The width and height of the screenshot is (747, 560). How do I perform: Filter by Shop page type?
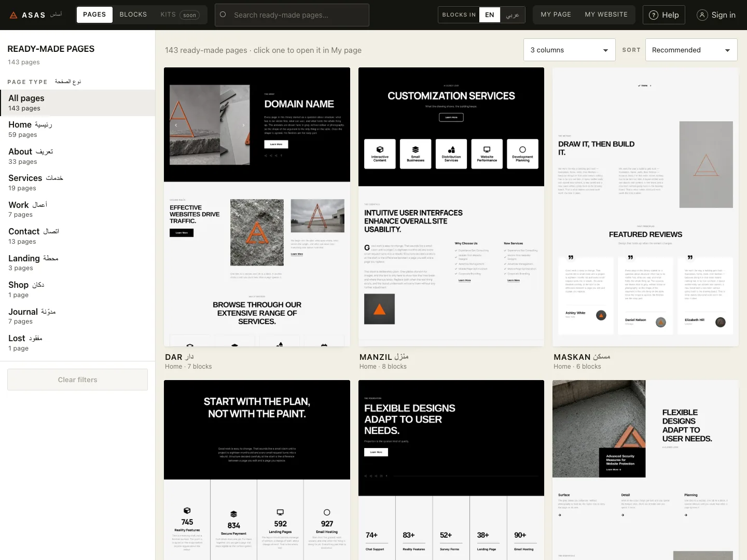[x=77, y=289]
